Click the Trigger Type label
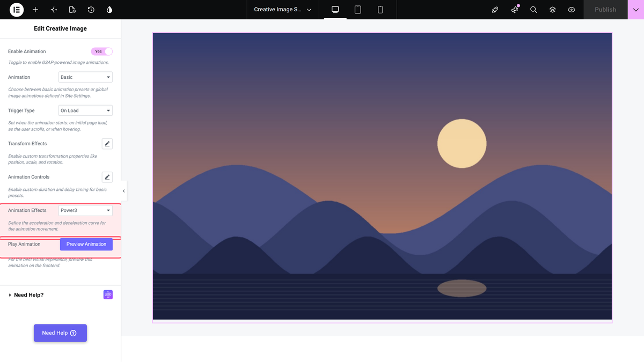This screenshot has width=644, height=362. (x=21, y=110)
